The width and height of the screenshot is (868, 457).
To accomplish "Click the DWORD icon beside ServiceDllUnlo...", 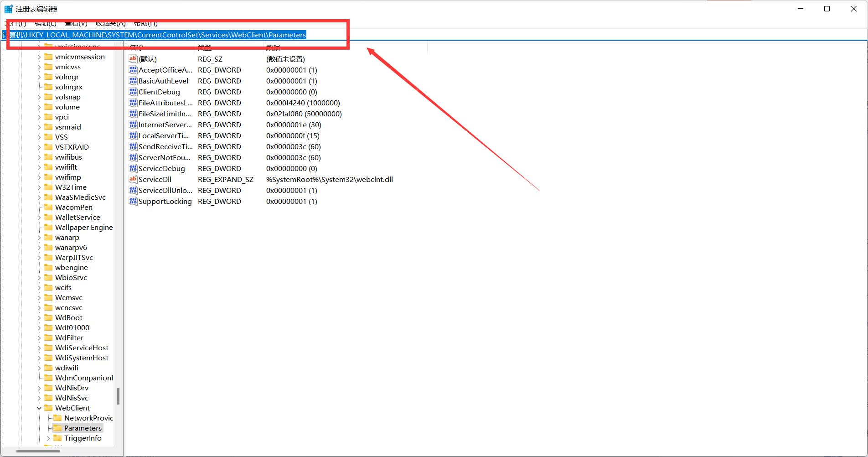I will pos(133,190).
